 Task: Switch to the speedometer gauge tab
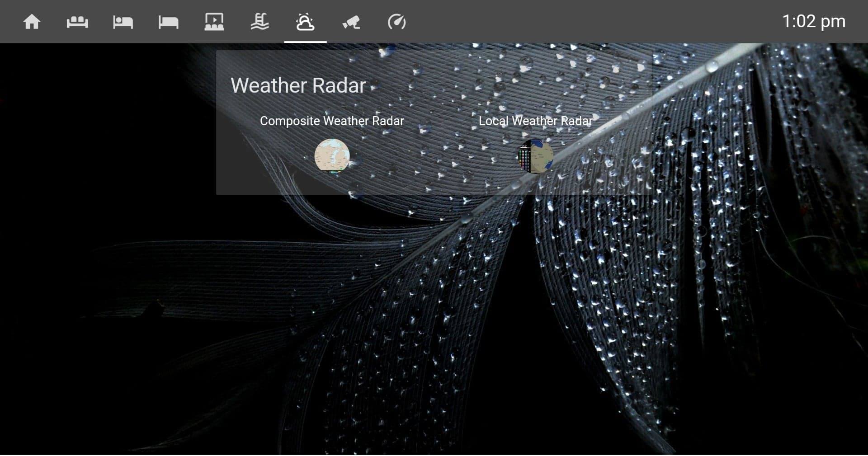pos(396,22)
